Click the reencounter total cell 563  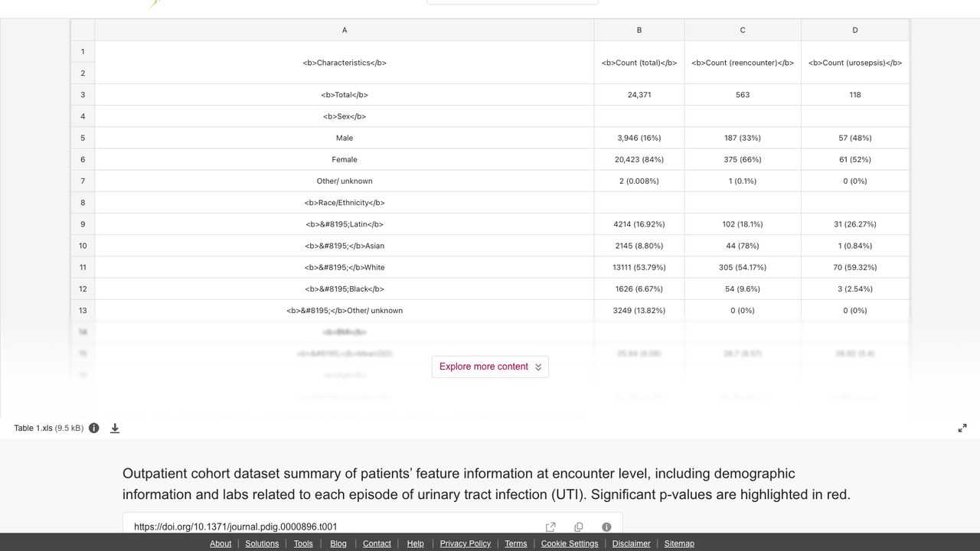[x=743, y=95]
